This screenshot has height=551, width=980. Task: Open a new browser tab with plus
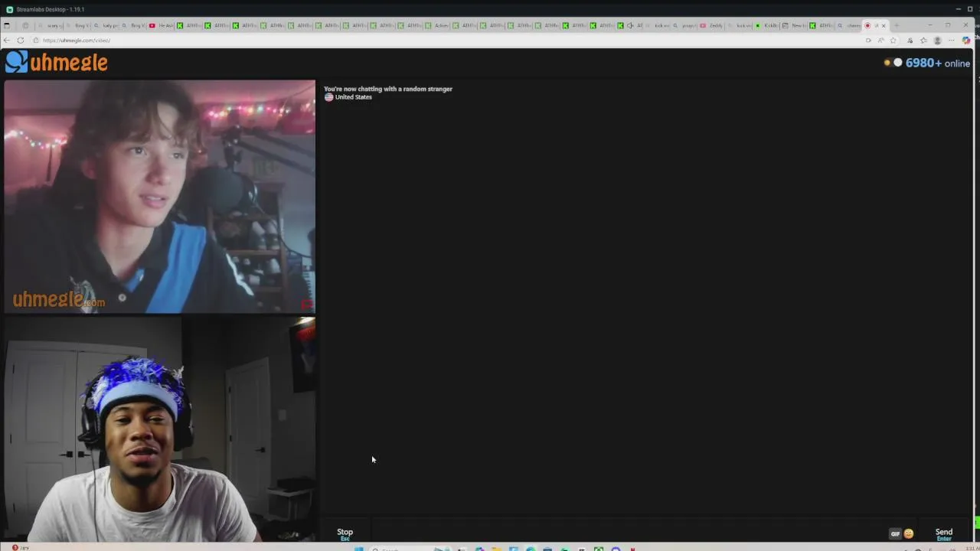[897, 25]
